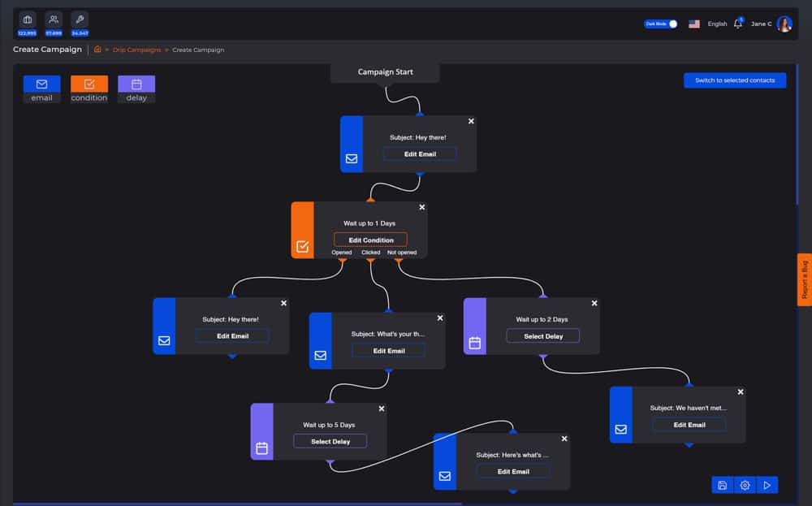Screen dimensions: 812x506
Task: Click the email node tool icon
Action: point(41,84)
